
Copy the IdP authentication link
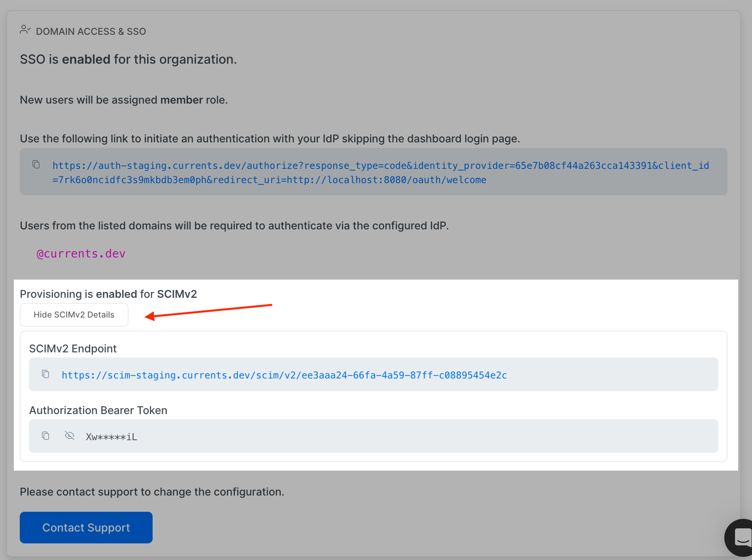click(36, 165)
